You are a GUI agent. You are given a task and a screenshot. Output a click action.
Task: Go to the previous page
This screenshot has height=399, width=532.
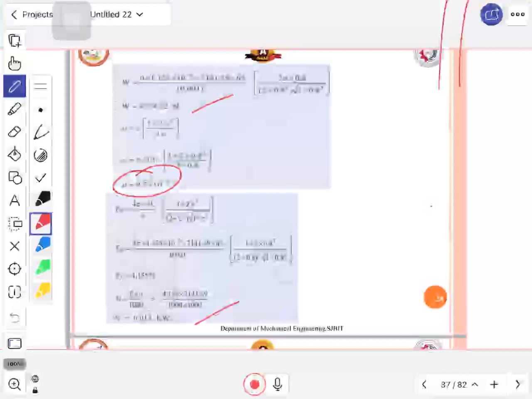424,384
